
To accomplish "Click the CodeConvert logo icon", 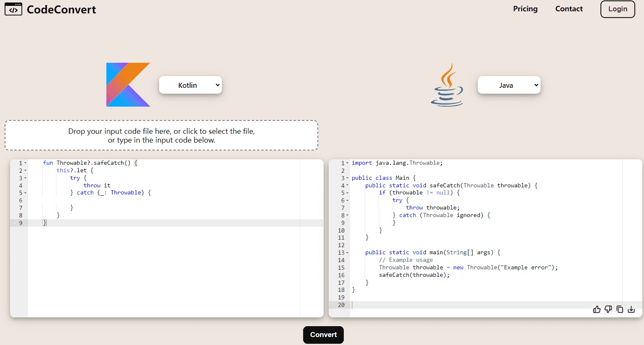I will (x=13, y=9).
